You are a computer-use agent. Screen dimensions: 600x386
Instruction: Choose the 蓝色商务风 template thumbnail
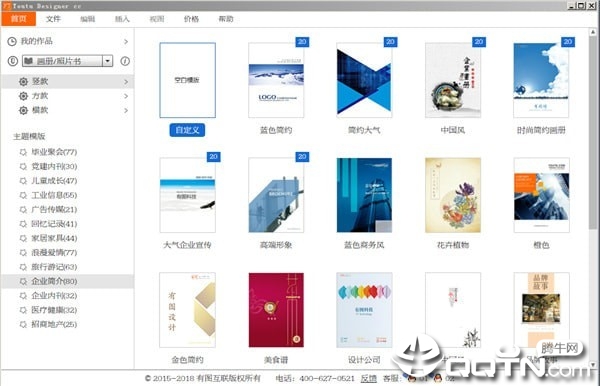pyautogui.click(x=364, y=195)
